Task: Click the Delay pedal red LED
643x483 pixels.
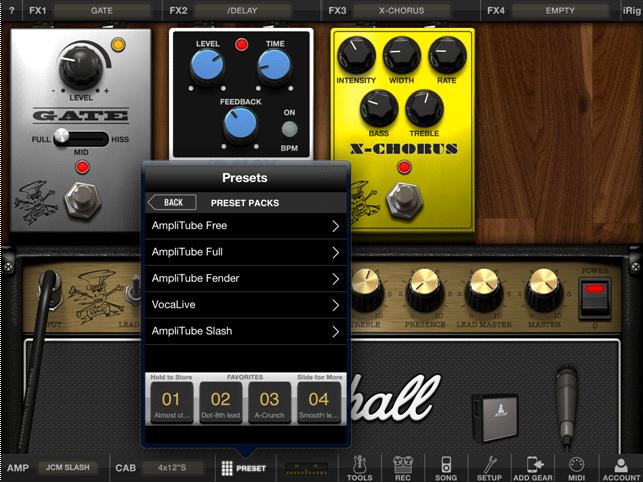Action: pos(241,44)
